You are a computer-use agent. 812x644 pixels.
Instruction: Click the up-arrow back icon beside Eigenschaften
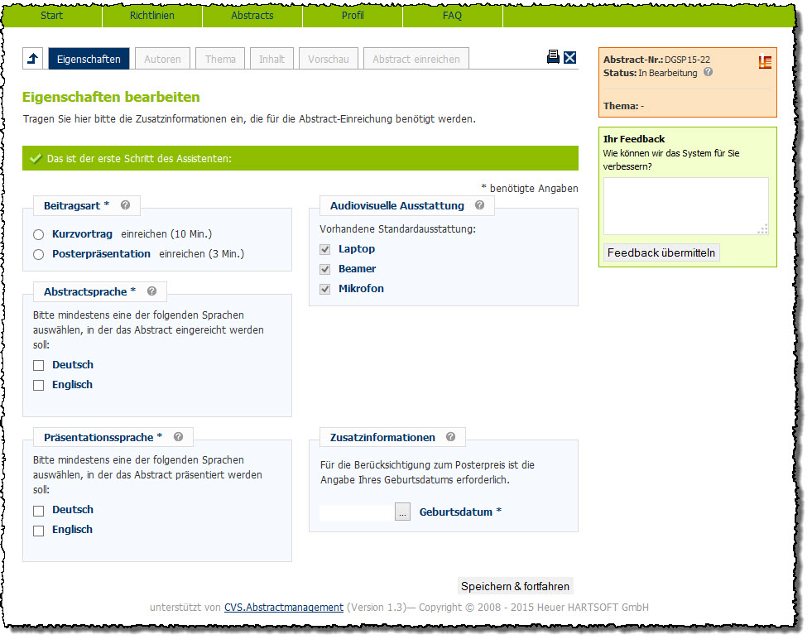click(33, 59)
